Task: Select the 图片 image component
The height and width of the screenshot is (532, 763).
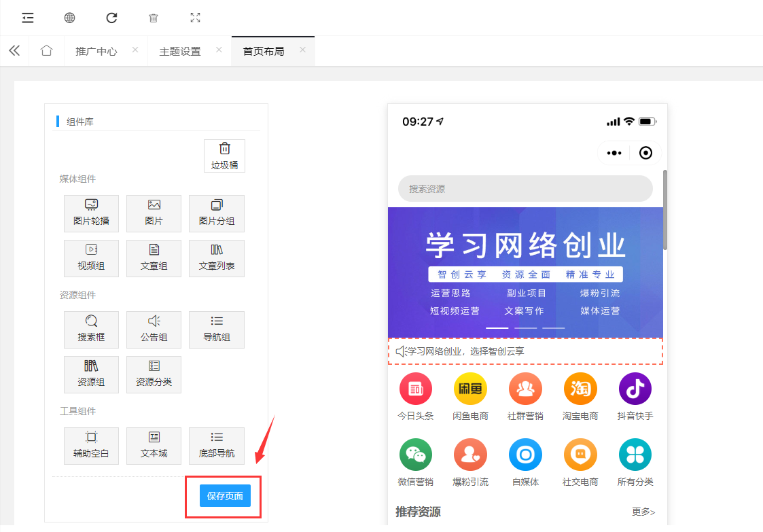Action: [154, 213]
